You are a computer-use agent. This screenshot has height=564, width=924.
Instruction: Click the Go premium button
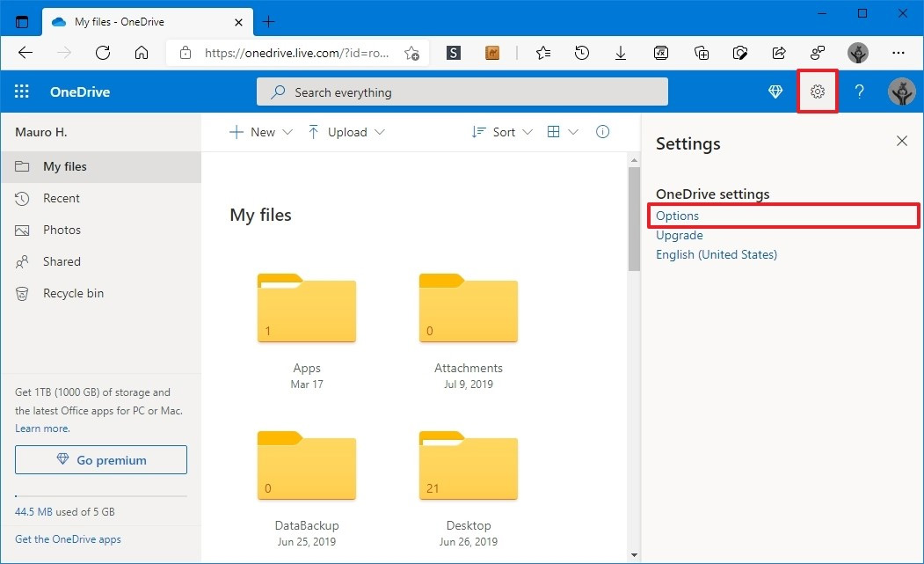coord(101,460)
